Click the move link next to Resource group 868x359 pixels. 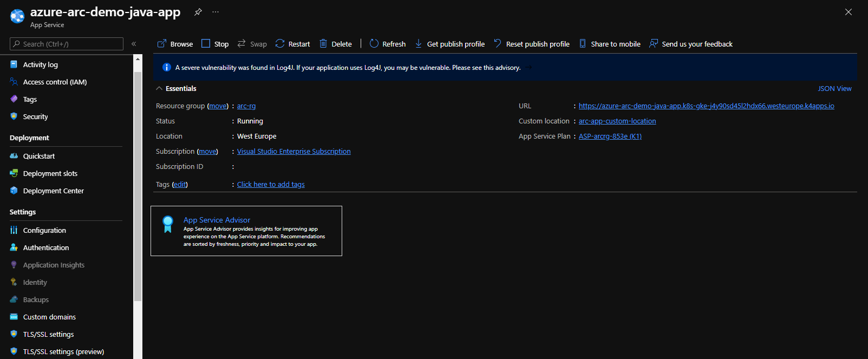(x=218, y=106)
